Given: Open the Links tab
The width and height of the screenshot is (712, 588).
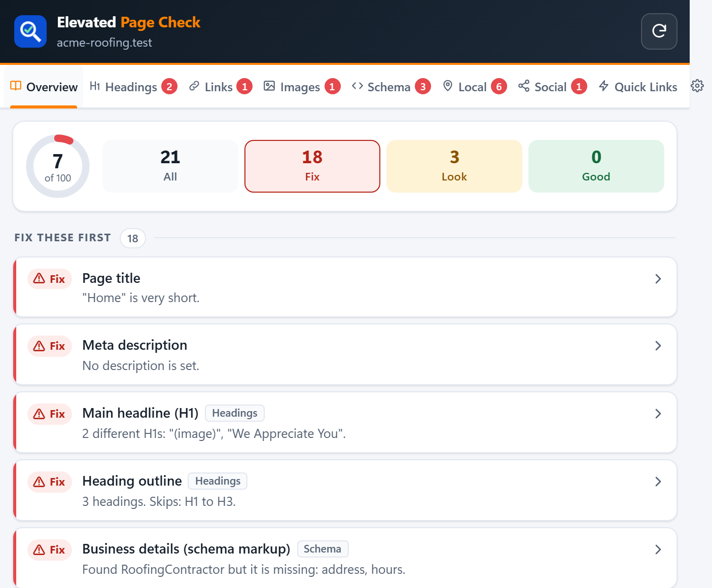Looking at the screenshot, I should coord(221,87).
